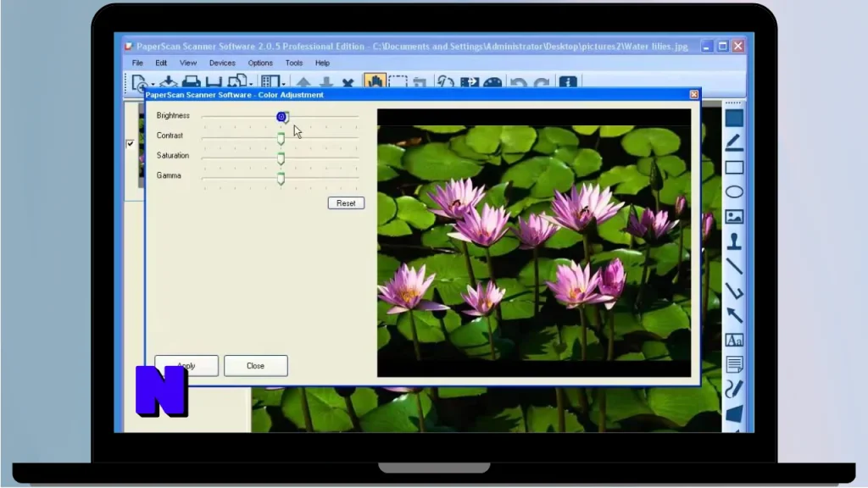Click the acquire new scan icon
Screen dimensions: 868x488
(138, 82)
